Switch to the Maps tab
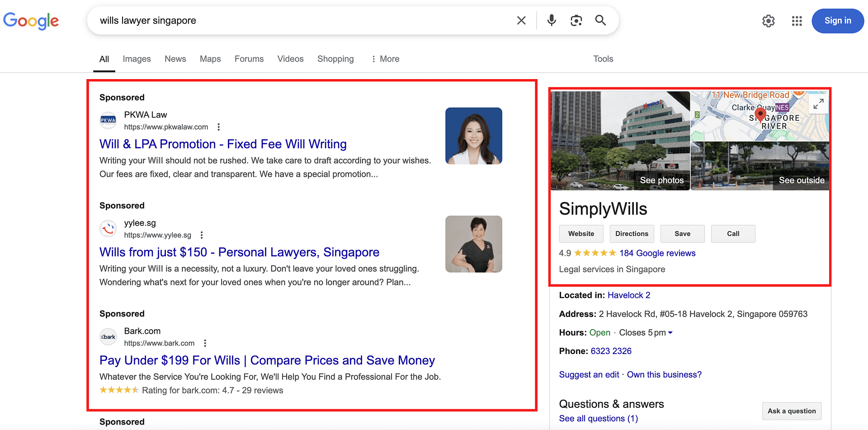Viewport: 868px width, 430px height. pos(210,59)
